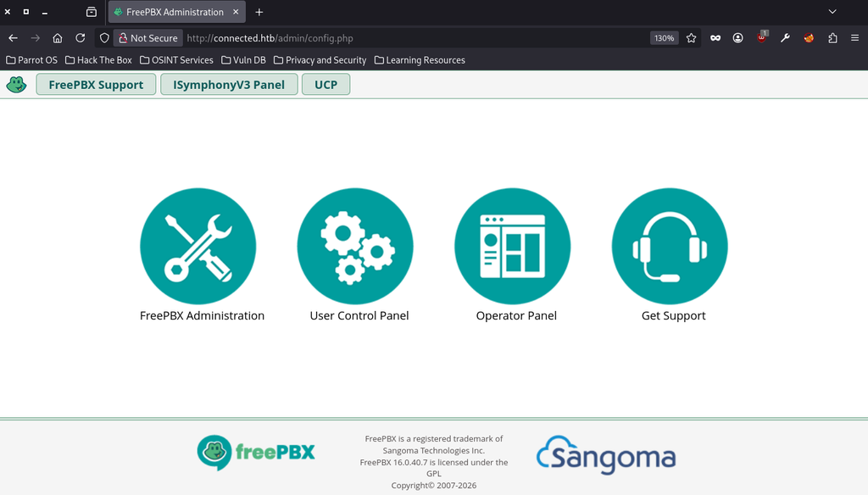Go back with the browser back arrow
This screenshot has height=495, width=868.
coord(14,38)
